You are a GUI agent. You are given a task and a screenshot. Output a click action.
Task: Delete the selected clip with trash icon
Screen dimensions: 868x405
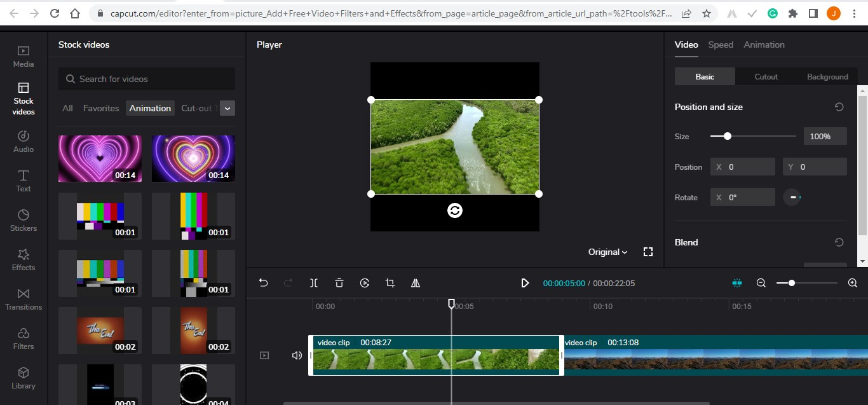click(x=339, y=283)
